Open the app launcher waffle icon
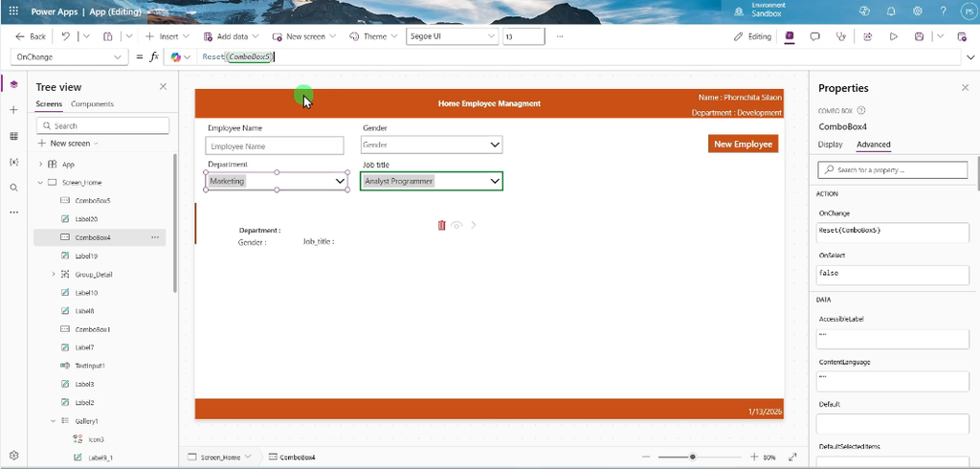This screenshot has width=980, height=469. [13, 11]
